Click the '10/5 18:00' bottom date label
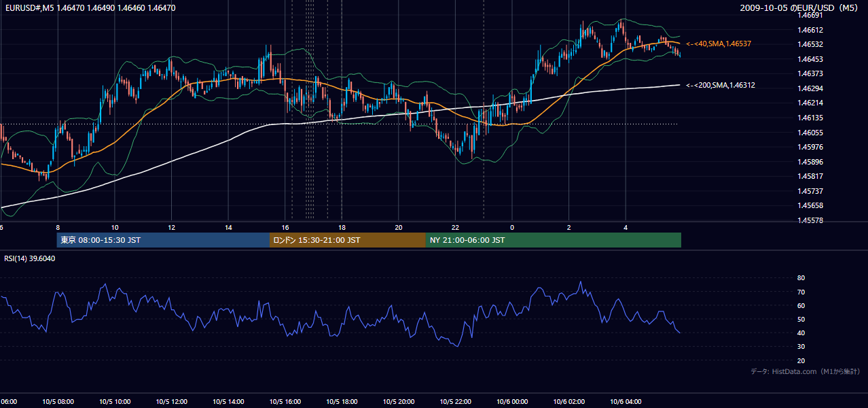This screenshot has width=868, height=408. [x=342, y=402]
